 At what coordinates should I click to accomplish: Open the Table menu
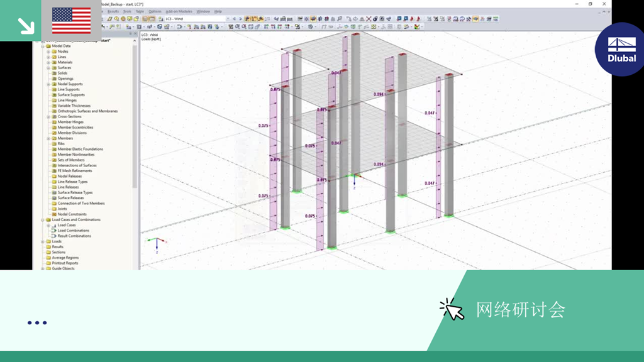coord(140,11)
